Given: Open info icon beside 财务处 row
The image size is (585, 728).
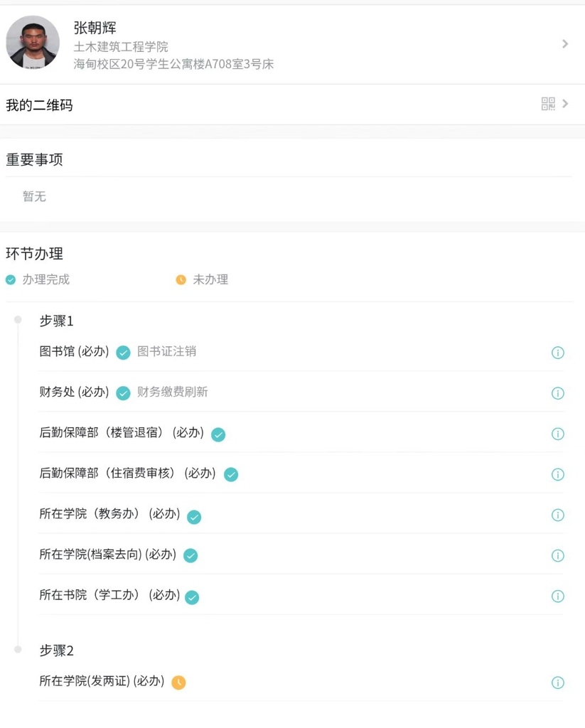Looking at the screenshot, I should [x=558, y=393].
